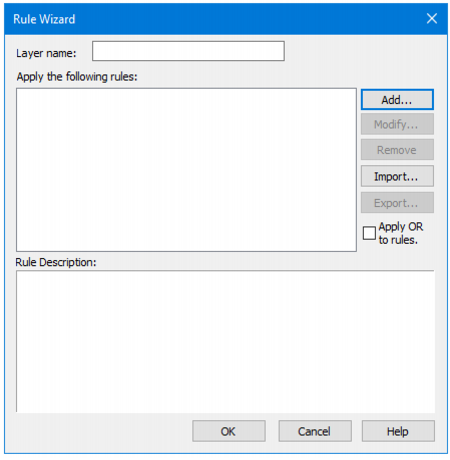Click the 'Rule Description:' label
Screen dimensions: 450x460
(56, 262)
